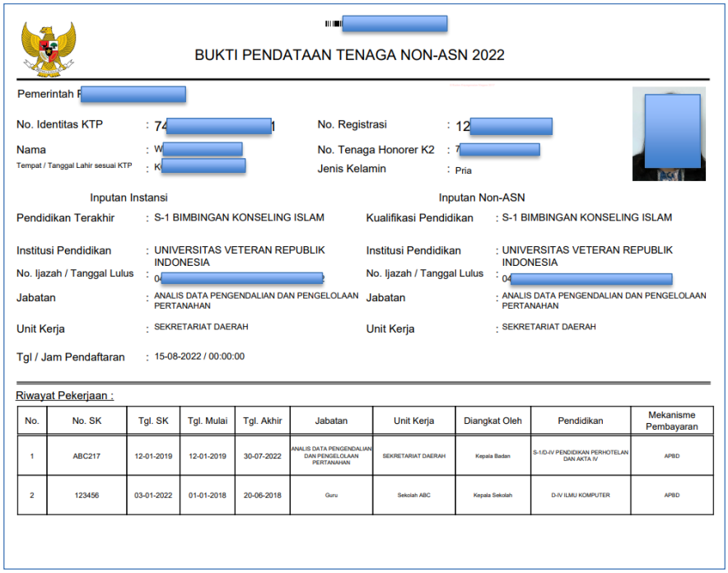
Task: Click SK number '123456' cell
Action: tap(86, 495)
